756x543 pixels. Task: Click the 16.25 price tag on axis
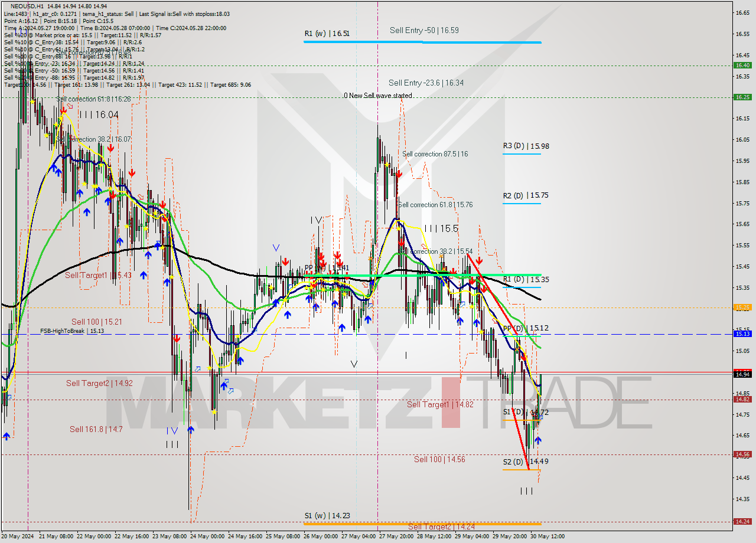(742, 97)
